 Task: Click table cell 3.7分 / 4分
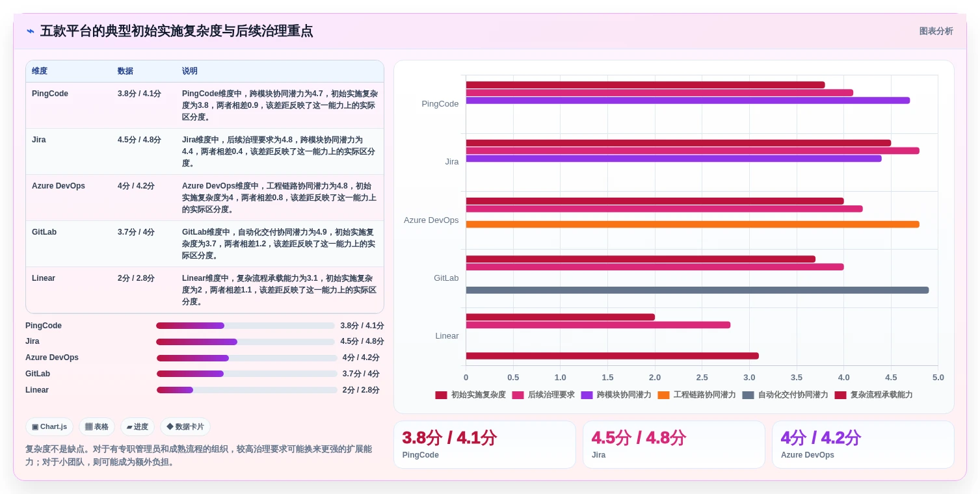pyautogui.click(x=136, y=232)
